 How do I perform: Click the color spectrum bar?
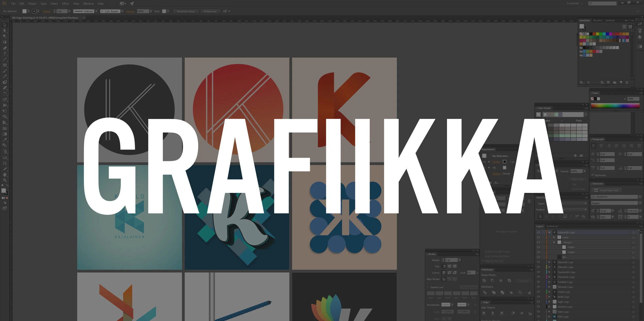tap(615, 106)
